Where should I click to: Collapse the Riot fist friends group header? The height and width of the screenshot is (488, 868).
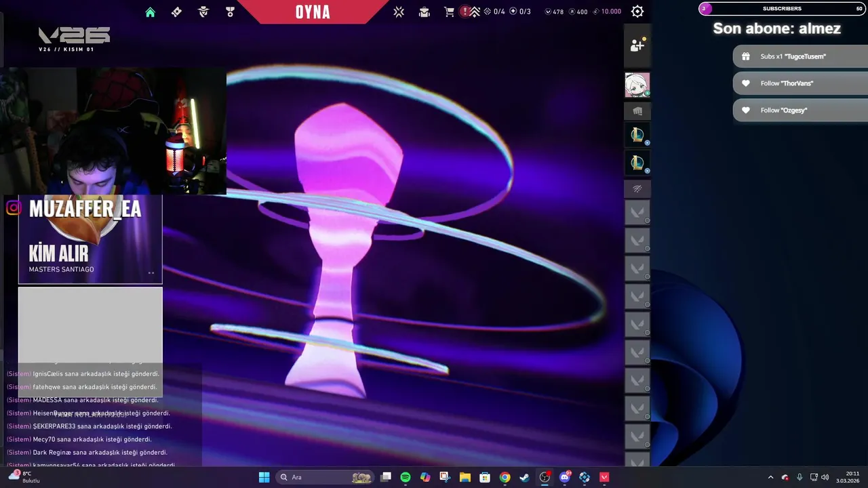tap(637, 111)
